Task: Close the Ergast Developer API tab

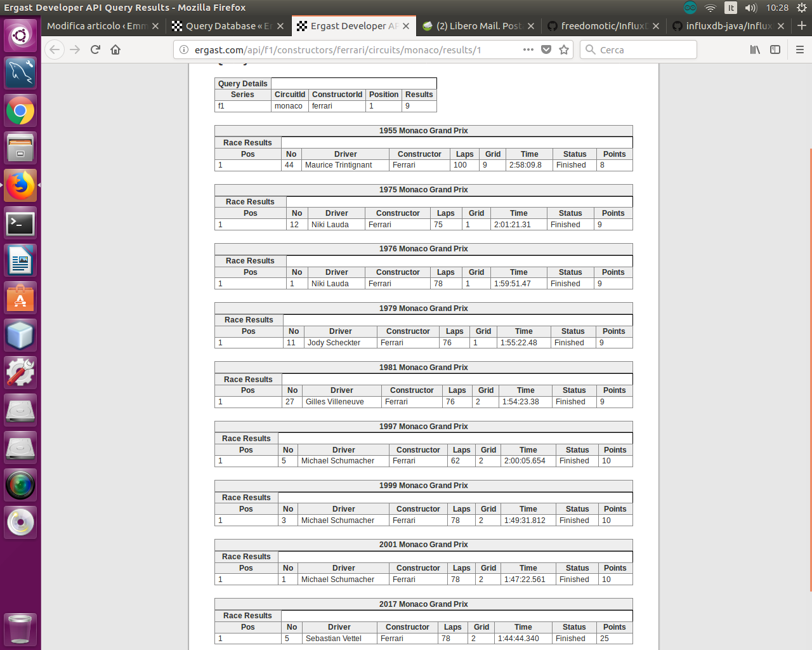Action: tap(406, 26)
